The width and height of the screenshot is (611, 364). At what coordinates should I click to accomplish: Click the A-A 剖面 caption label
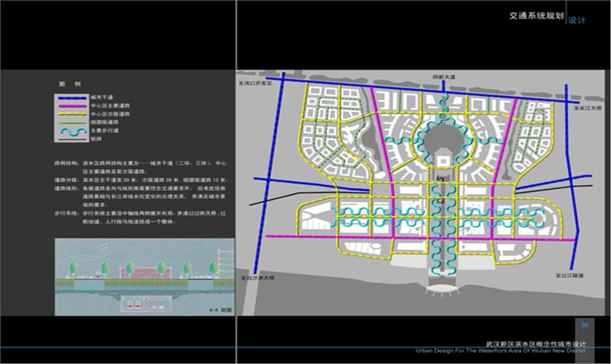pyautogui.click(x=219, y=311)
